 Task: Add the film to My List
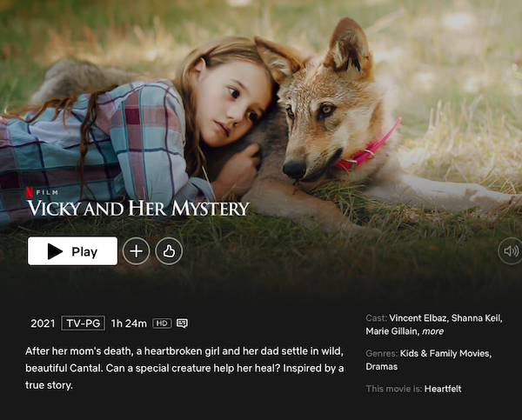(x=137, y=251)
